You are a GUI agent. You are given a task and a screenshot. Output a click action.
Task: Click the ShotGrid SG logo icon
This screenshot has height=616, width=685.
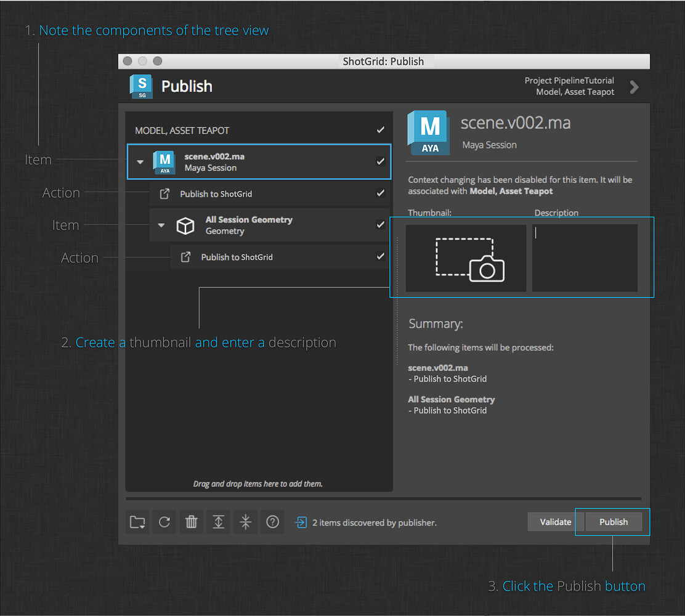pyautogui.click(x=141, y=86)
